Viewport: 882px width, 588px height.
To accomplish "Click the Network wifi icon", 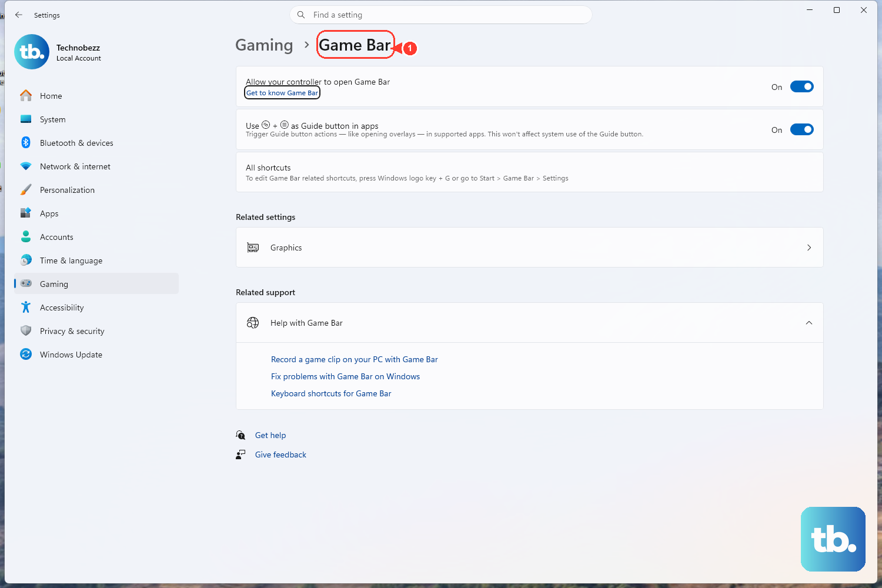I will [x=26, y=166].
